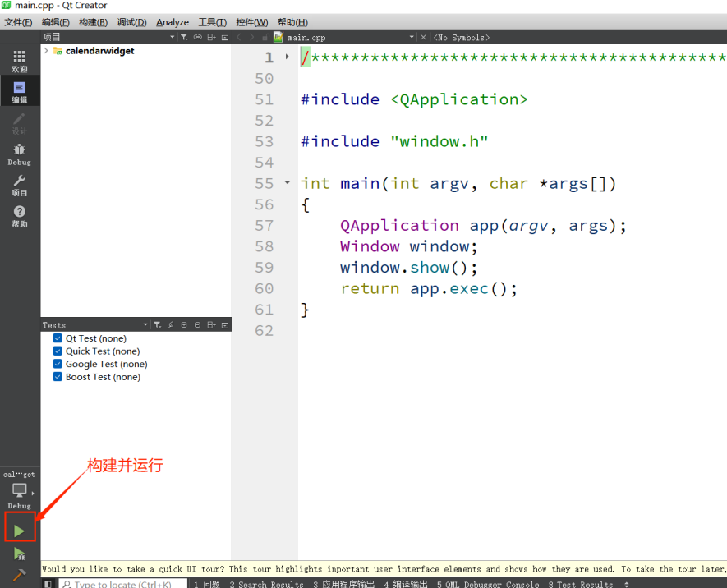This screenshot has width=727, height=588.
Task: Uncheck the Quick Test checkbox
Action: point(58,351)
